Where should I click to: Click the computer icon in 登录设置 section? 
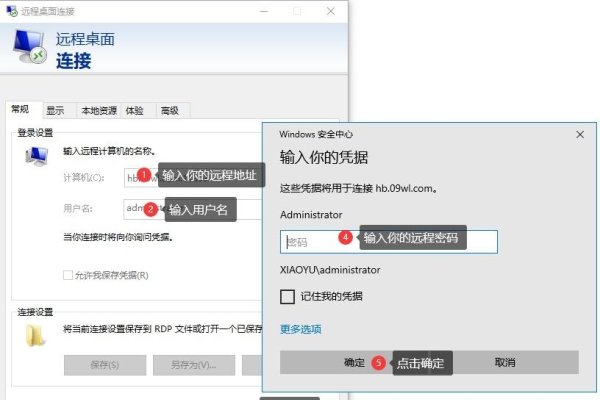[x=37, y=156]
